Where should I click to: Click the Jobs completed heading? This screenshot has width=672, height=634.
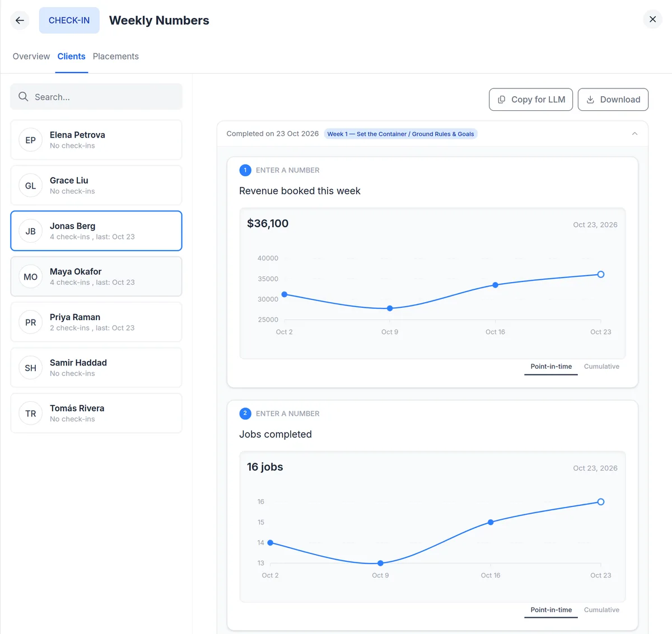[x=276, y=434]
